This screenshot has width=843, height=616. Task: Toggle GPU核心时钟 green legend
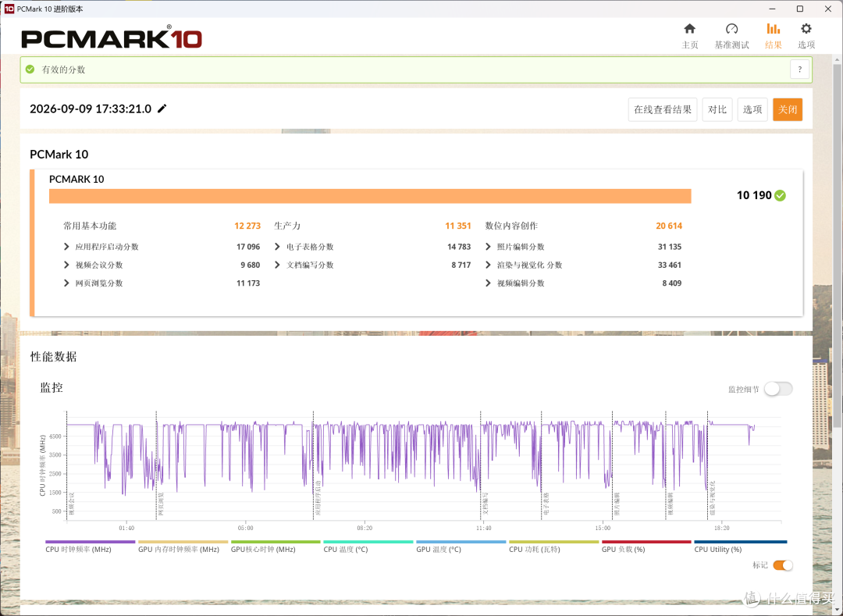276,547
